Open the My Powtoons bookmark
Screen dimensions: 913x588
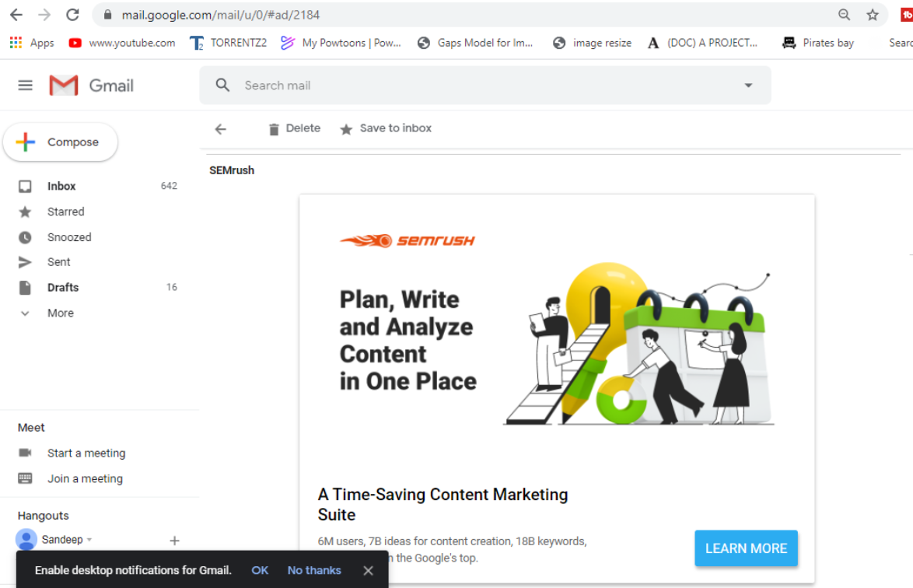[341, 43]
